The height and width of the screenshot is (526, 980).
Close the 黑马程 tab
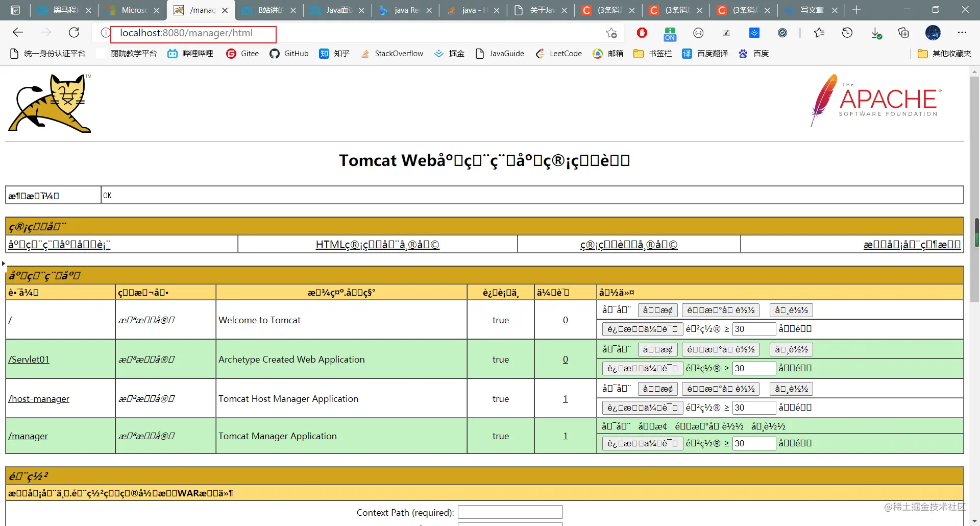(88, 10)
